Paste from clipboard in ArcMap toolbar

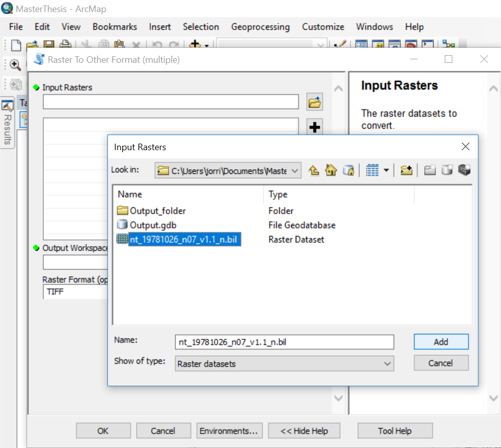click(119, 45)
